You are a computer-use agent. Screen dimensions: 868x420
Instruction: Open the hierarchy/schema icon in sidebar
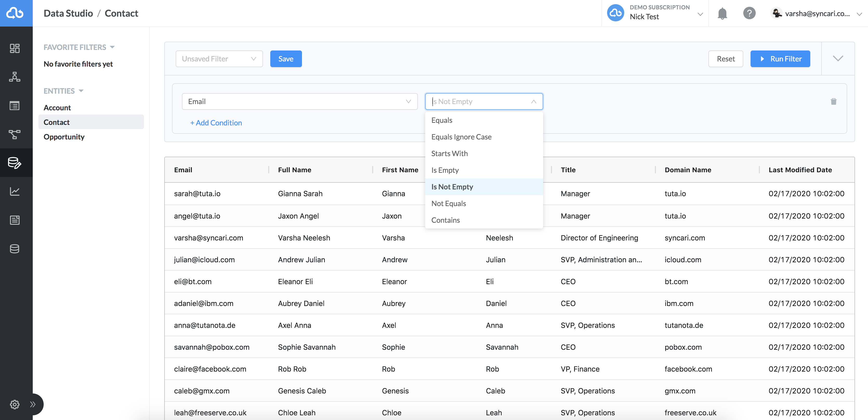pyautogui.click(x=15, y=77)
